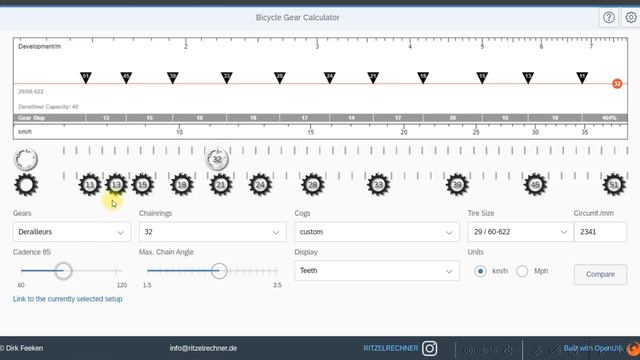
Task: Click the 'Development/m' scale label
Action: 40,47
